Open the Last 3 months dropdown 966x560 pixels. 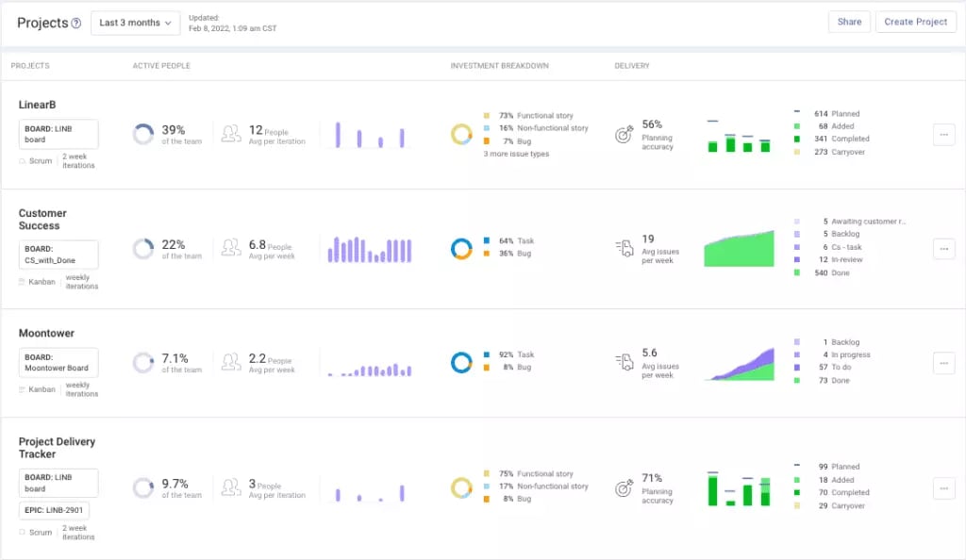pos(136,23)
